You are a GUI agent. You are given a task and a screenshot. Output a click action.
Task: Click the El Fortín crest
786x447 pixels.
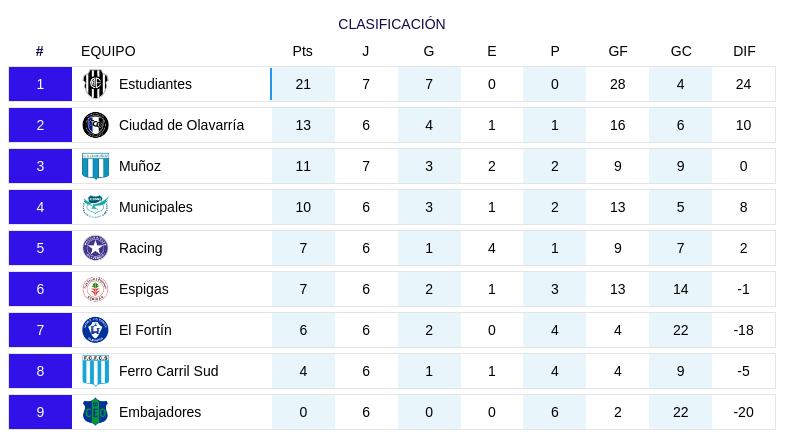(x=96, y=330)
